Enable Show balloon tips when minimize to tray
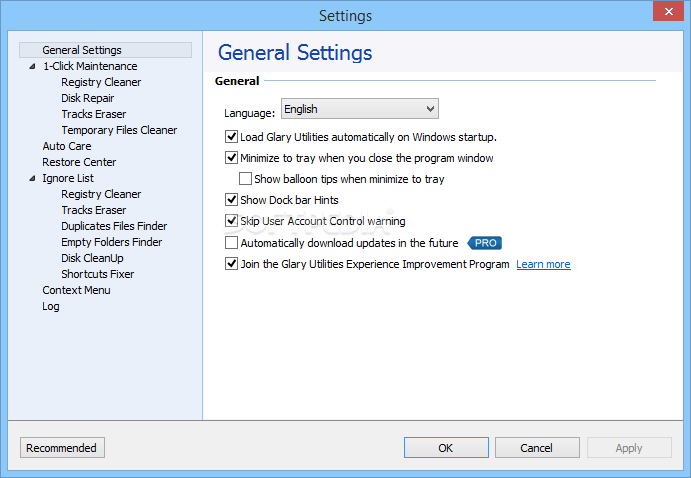This screenshot has width=691, height=478. (245, 178)
